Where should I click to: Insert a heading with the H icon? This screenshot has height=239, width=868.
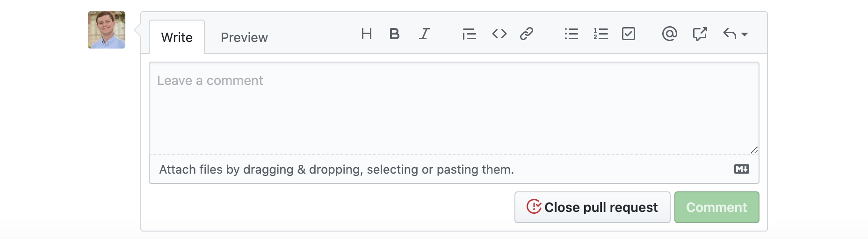click(x=367, y=34)
